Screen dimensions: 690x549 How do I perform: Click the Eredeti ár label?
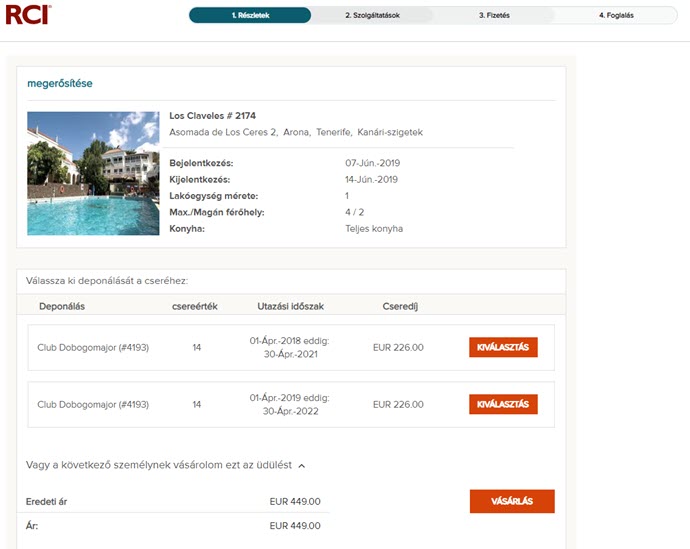coord(46,501)
